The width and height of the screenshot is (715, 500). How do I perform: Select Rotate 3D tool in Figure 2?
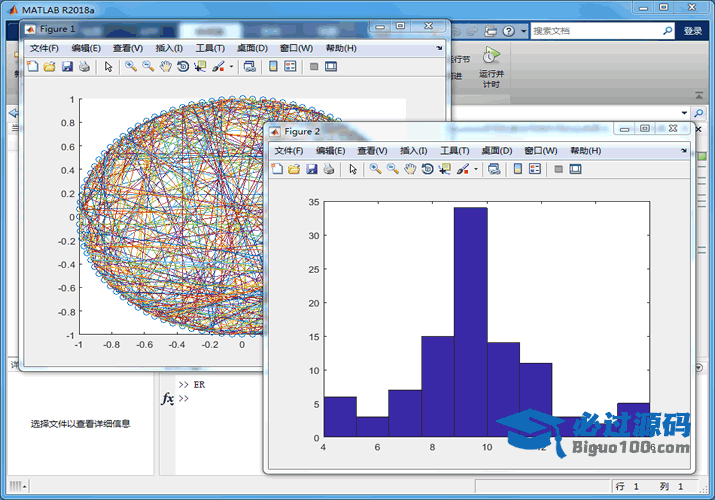coord(427,169)
